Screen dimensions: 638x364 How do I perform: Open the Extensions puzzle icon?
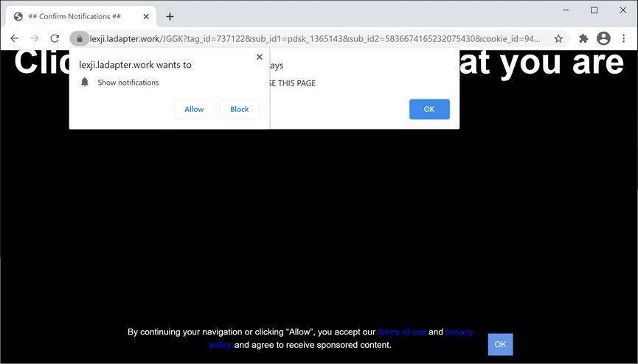pos(583,38)
